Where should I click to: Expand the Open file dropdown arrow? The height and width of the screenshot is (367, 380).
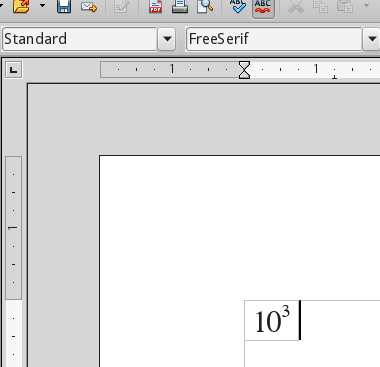click(42, 6)
